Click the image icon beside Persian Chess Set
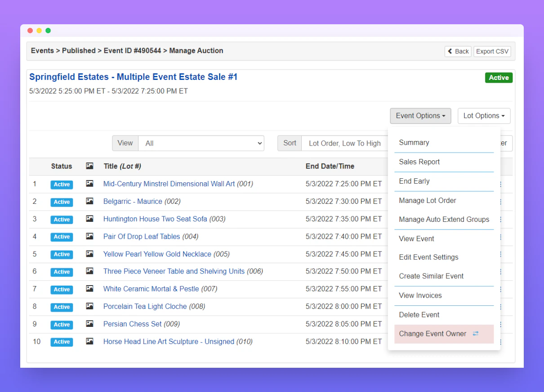The height and width of the screenshot is (392, 544). [89, 324]
